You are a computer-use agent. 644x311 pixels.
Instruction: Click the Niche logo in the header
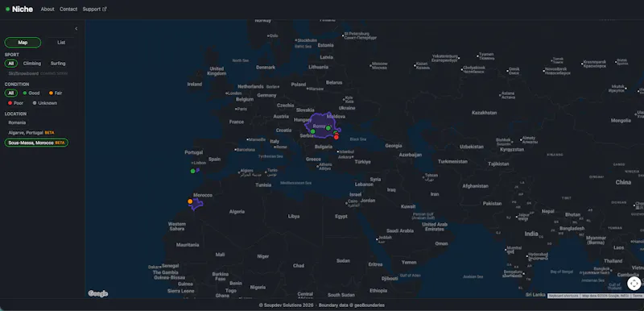click(x=19, y=9)
